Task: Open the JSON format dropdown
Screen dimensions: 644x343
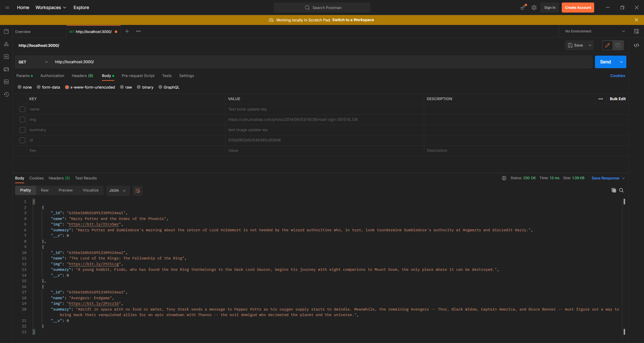Action: (x=117, y=190)
